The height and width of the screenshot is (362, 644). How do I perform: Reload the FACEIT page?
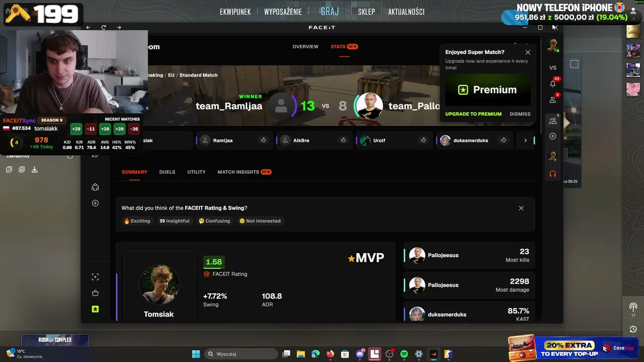[x=104, y=27]
